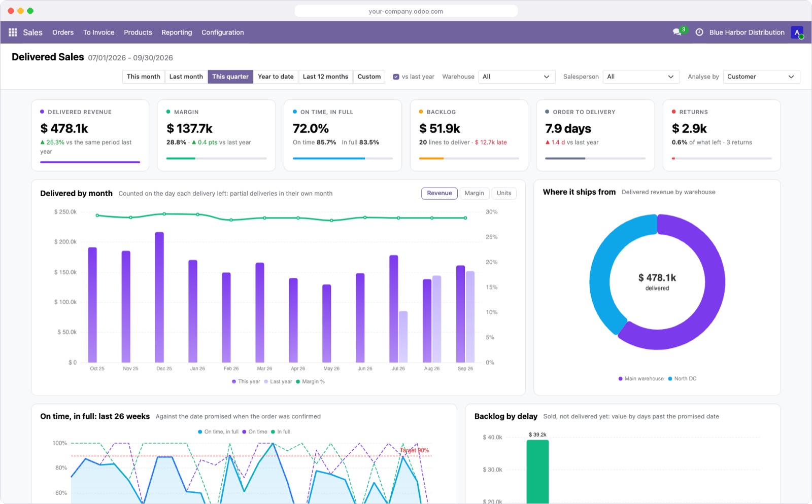
Task: Click the $ 39.2k backlog bar
Action: point(537,472)
